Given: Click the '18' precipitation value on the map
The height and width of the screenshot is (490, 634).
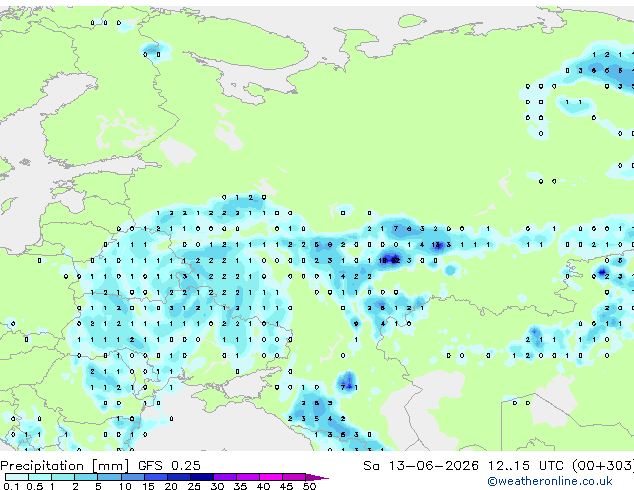Looking at the screenshot, I should point(383,260).
